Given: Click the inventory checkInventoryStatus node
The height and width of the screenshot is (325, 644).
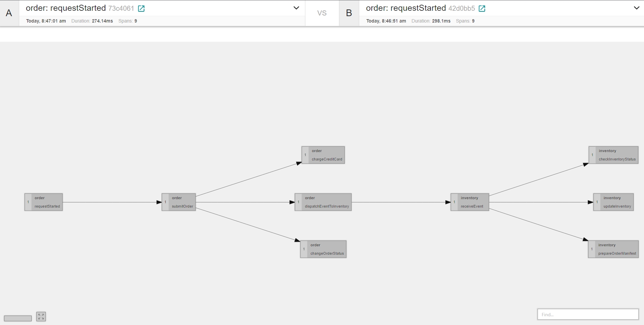Looking at the screenshot, I should coord(613,155).
